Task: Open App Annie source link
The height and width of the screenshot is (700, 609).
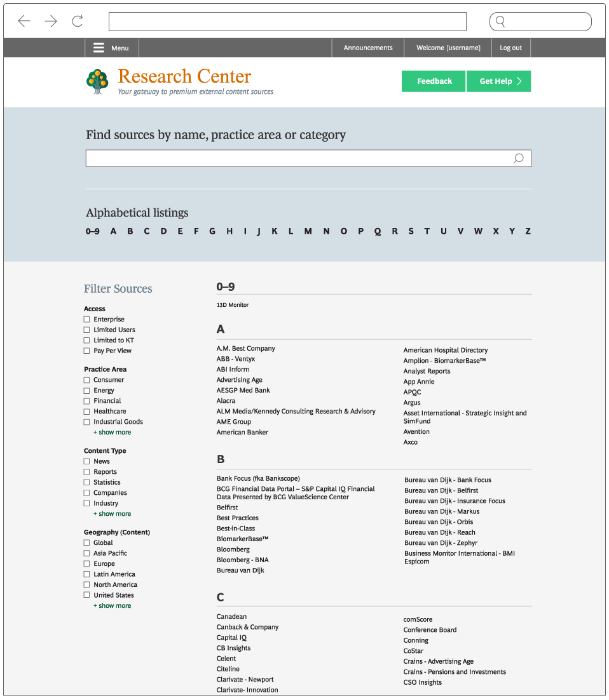Action: click(x=419, y=382)
